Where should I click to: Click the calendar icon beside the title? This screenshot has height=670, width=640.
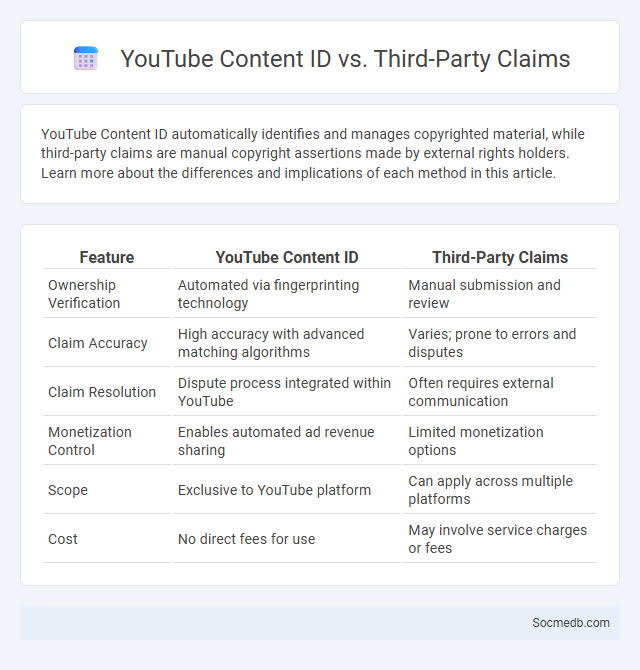pos(86,58)
